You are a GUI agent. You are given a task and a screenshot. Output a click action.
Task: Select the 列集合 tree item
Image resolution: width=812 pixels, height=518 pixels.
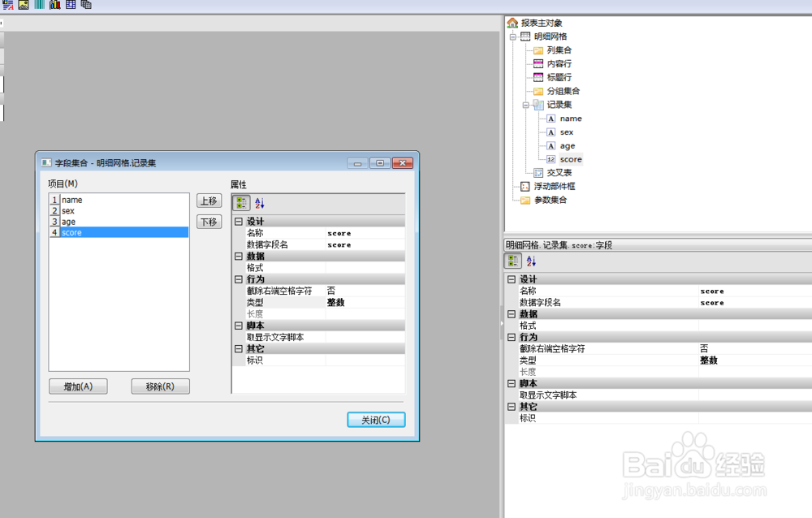pyautogui.click(x=558, y=50)
